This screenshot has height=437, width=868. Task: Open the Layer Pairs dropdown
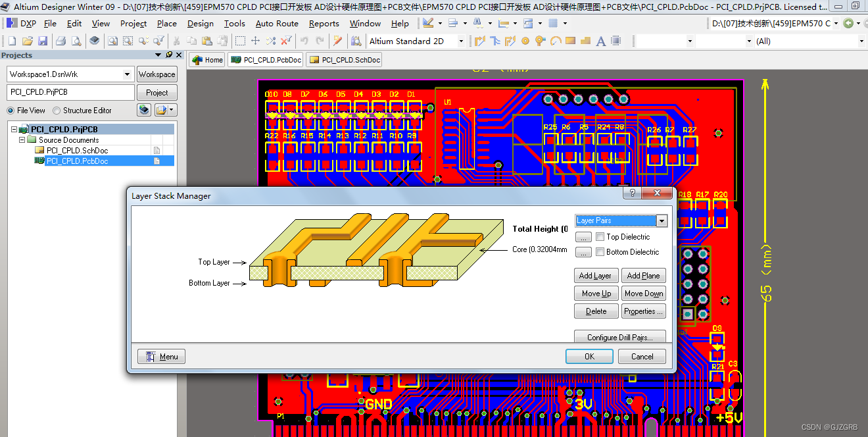[x=662, y=221]
